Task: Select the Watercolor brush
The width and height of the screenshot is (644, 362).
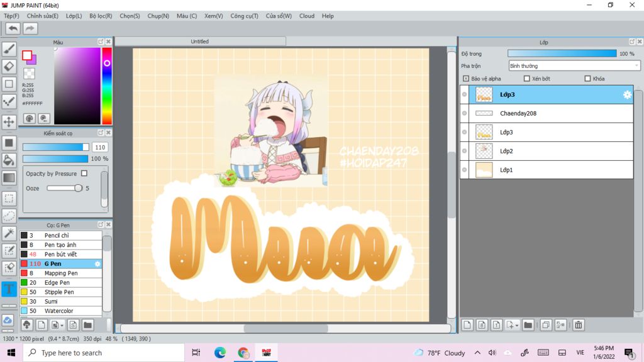Action: (x=61, y=310)
